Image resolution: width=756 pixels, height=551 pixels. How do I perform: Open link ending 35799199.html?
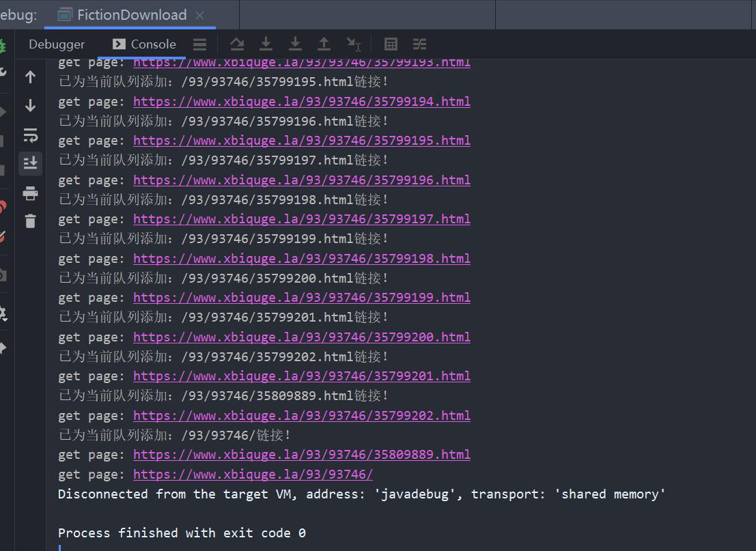point(302,298)
